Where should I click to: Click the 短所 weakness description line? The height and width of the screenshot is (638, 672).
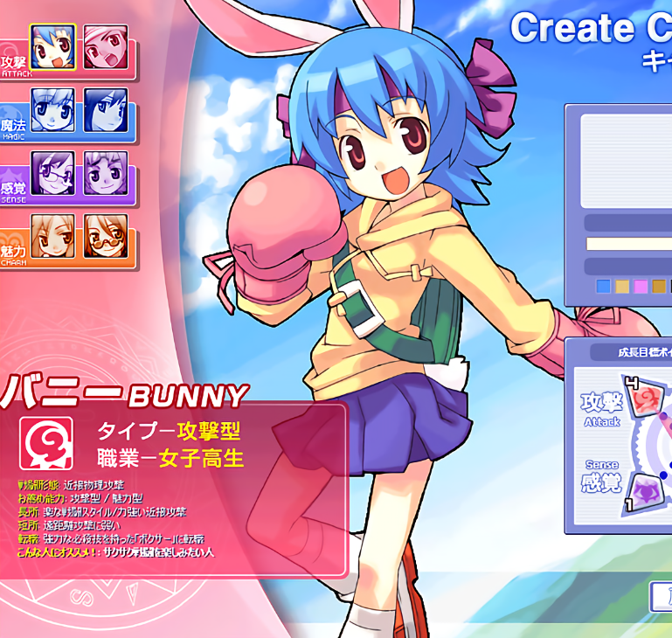[69, 525]
